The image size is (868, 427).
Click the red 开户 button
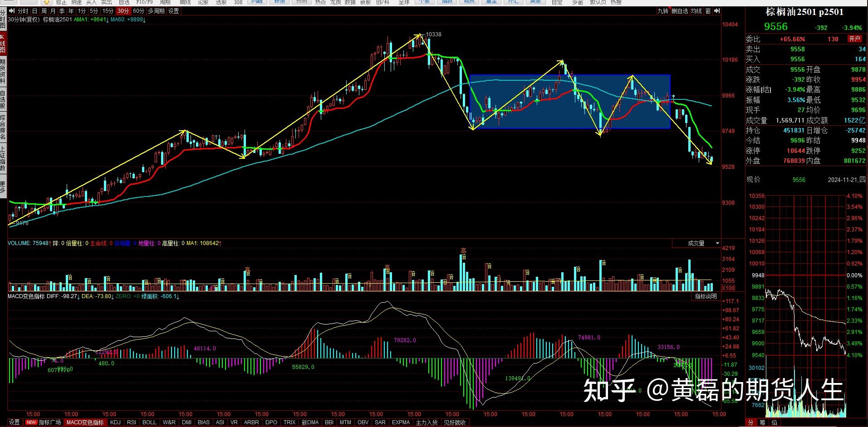854,39
